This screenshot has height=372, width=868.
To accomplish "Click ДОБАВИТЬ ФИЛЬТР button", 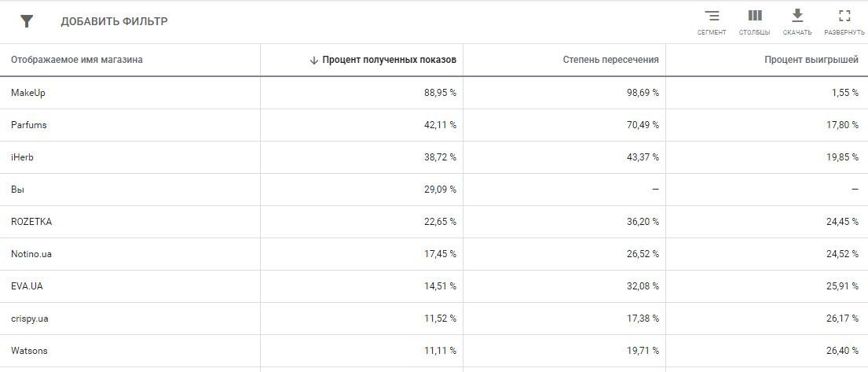I will point(114,21).
